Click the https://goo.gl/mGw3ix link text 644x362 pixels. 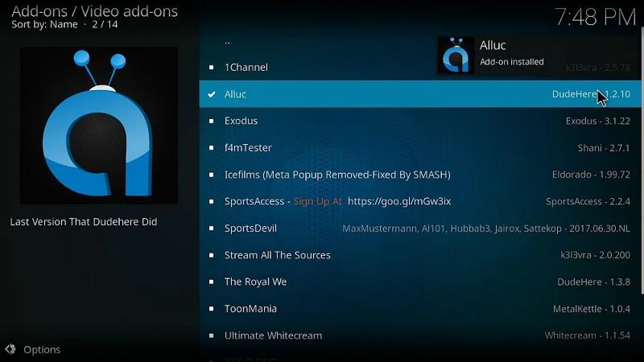(399, 202)
